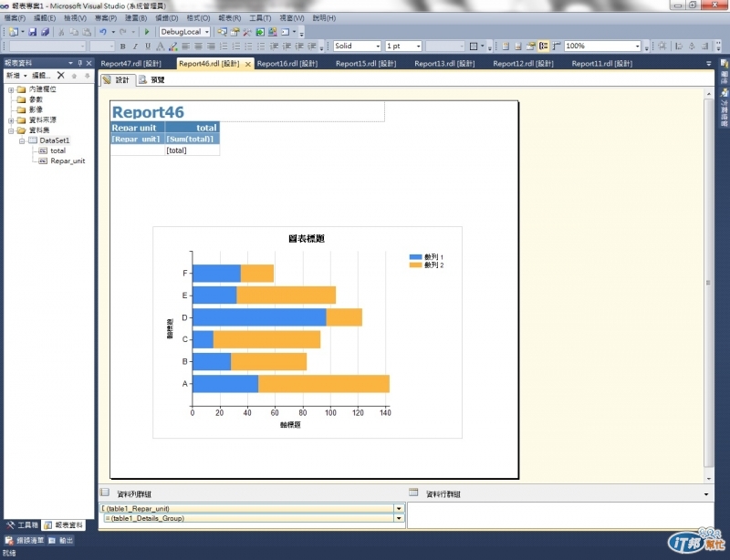Click the Save All icon
This screenshot has height=560, width=730.
coord(45,32)
